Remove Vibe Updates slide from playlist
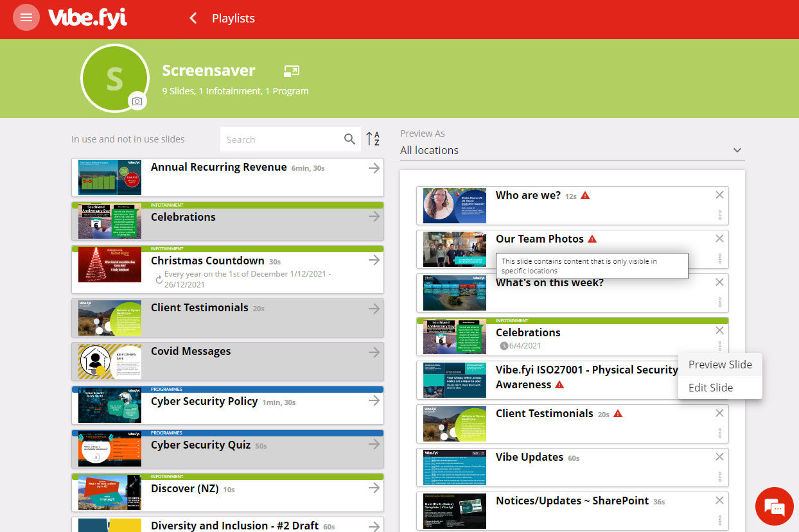The height and width of the screenshot is (532, 799). (719, 457)
